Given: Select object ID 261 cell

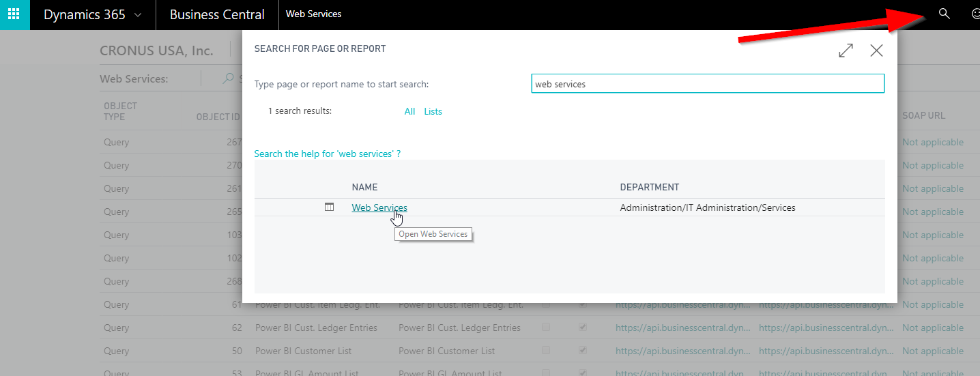Looking at the screenshot, I should coord(234,188).
